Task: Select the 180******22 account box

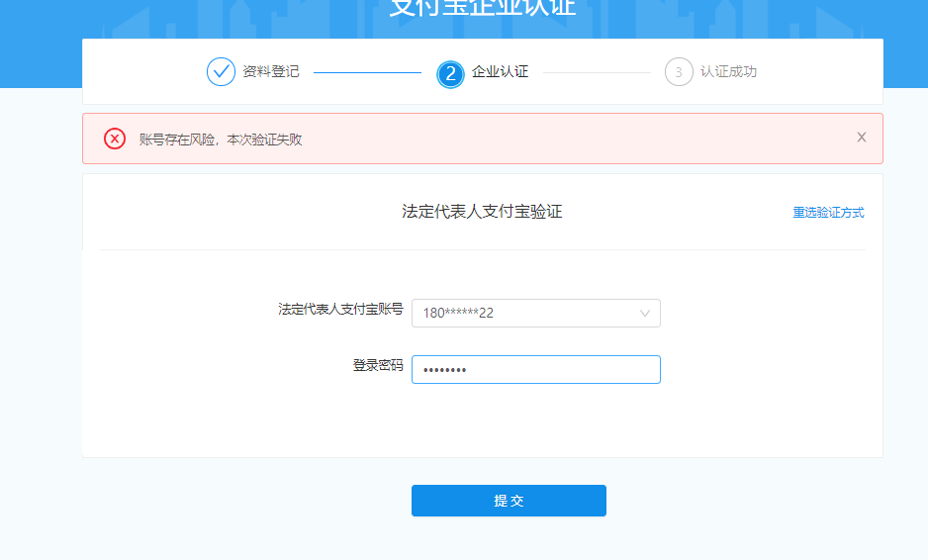Action: (x=536, y=314)
